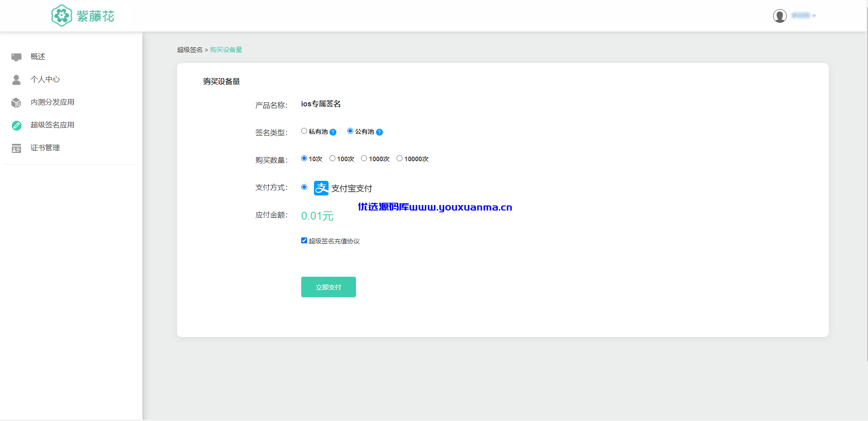This screenshot has height=421, width=868.
Task: Open the 概述 menu item
Action: [x=38, y=57]
